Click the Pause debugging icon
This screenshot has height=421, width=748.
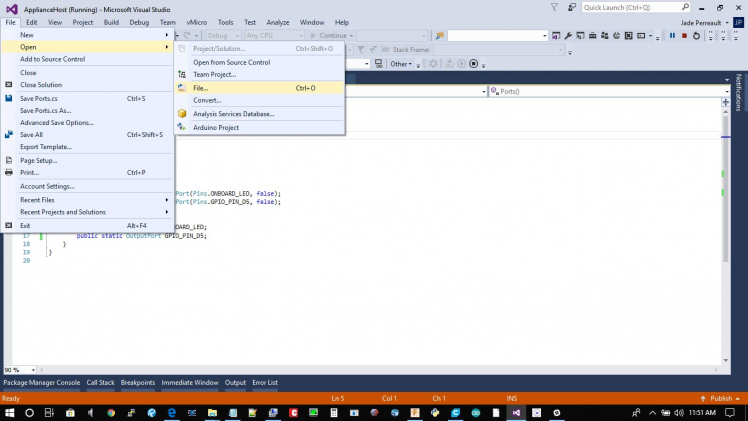(x=672, y=36)
